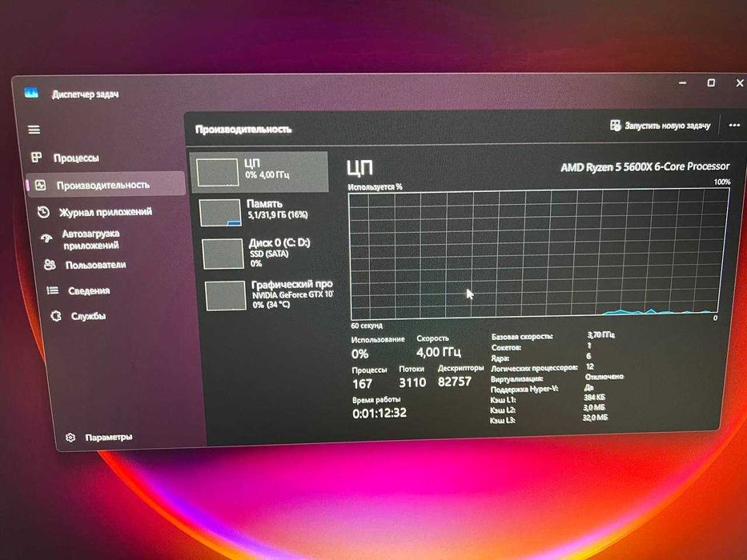The height and width of the screenshot is (560, 747).
Task: Select the Процессы icon in sidebar
Action: coord(37,157)
